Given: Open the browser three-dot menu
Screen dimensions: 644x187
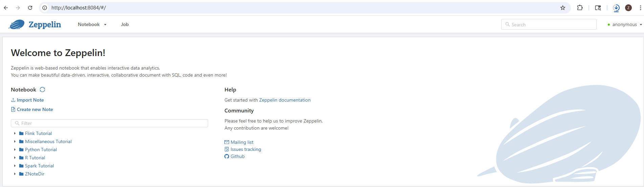Looking at the screenshot, I should tap(640, 8).
